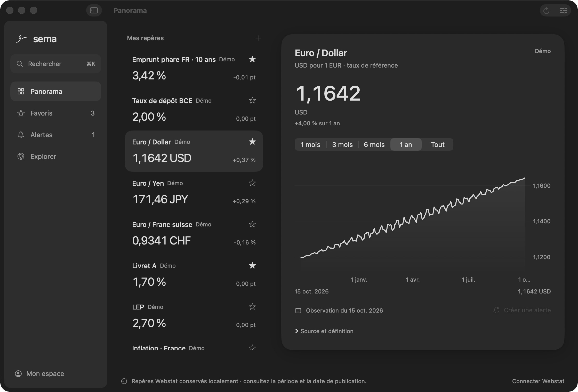Mark LEP as favorite star

[252, 307]
